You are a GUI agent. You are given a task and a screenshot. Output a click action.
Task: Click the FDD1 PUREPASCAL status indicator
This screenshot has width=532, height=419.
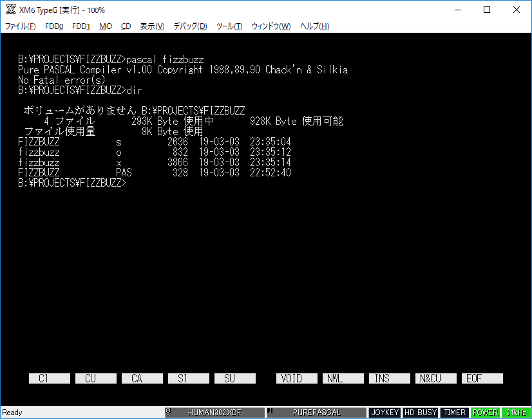[316, 413]
